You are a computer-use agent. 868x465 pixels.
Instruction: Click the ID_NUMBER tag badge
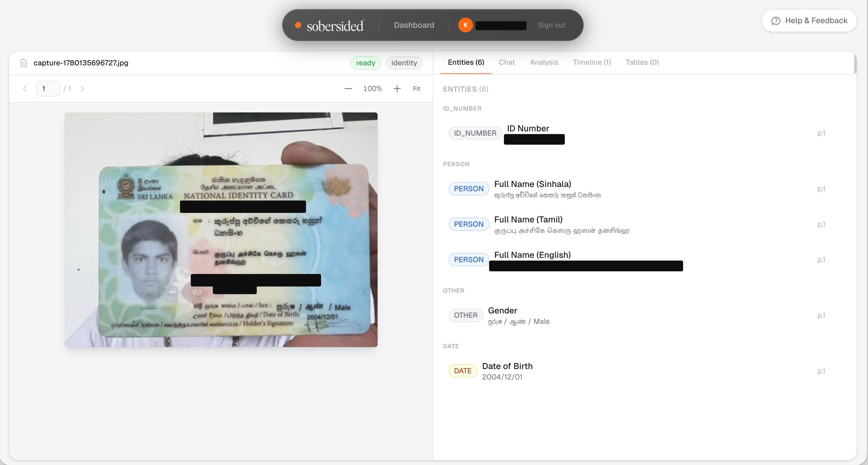click(x=475, y=133)
